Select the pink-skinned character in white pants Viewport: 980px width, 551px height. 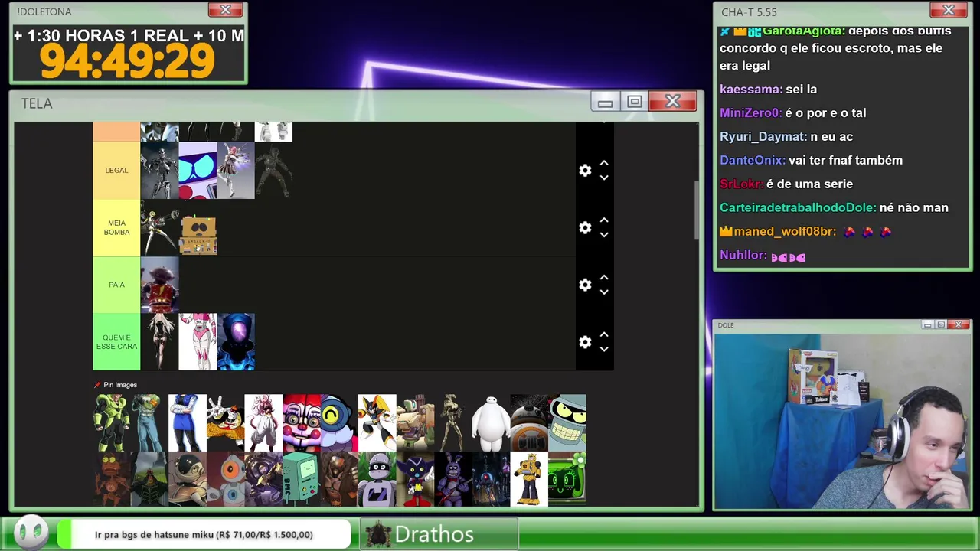click(263, 422)
